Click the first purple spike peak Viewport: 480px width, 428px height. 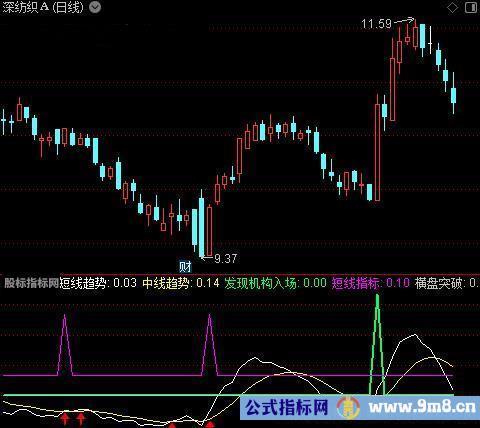[65, 316]
